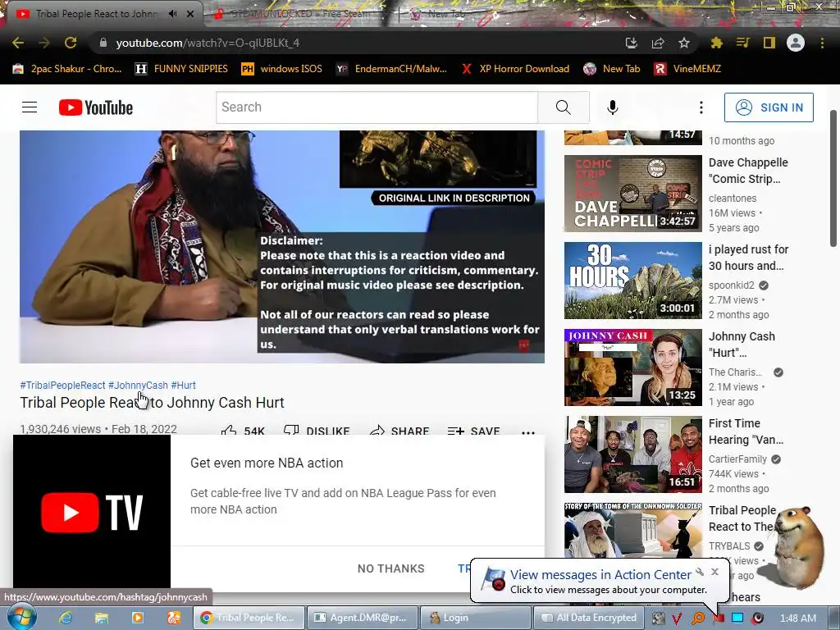Image resolution: width=840 pixels, height=630 pixels.
Task: Open windows ISOS bookmark
Action: tap(282, 69)
